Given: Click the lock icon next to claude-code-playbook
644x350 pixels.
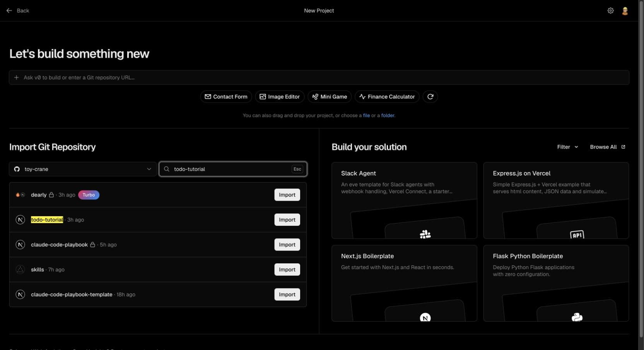Looking at the screenshot, I should tap(92, 245).
